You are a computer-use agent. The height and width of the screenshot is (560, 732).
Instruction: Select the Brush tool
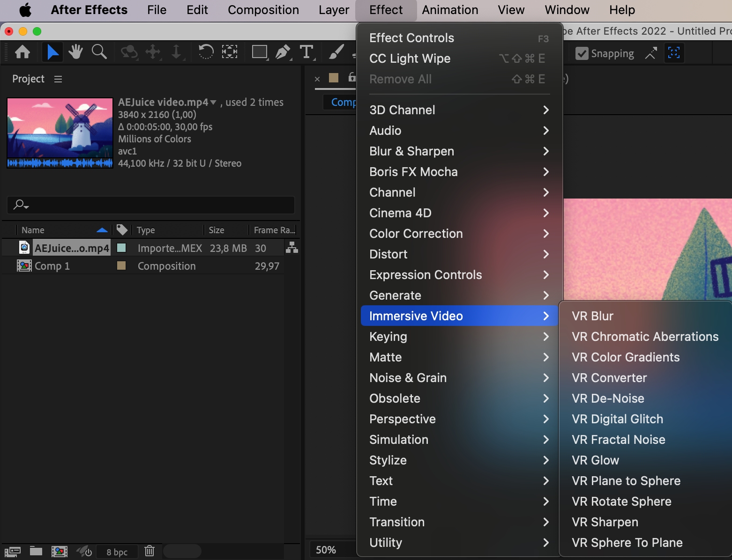click(336, 52)
